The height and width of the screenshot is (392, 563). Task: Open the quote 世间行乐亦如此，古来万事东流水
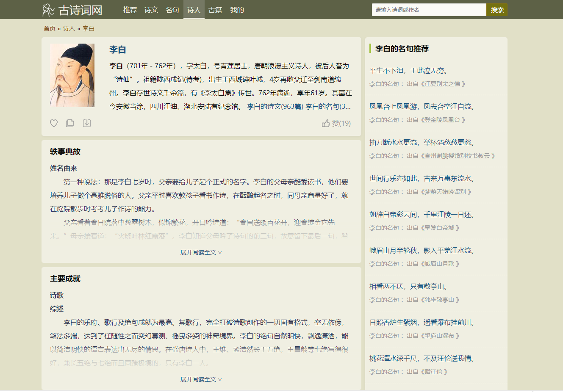click(422, 179)
